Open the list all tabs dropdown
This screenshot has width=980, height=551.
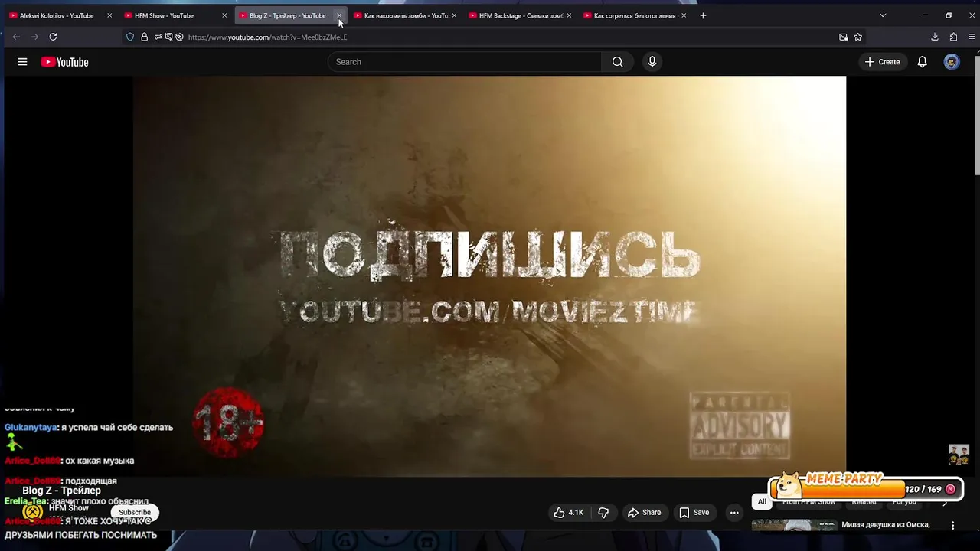(x=882, y=15)
